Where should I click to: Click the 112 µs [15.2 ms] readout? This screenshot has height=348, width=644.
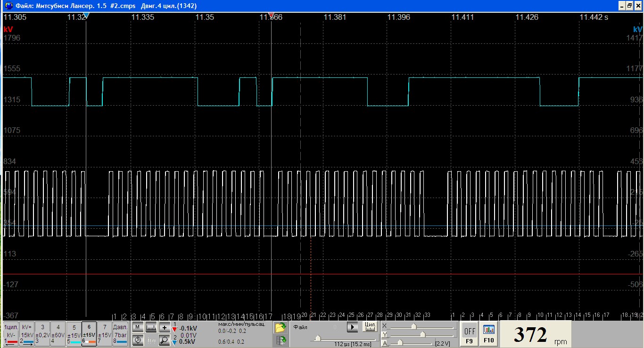tap(353, 344)
